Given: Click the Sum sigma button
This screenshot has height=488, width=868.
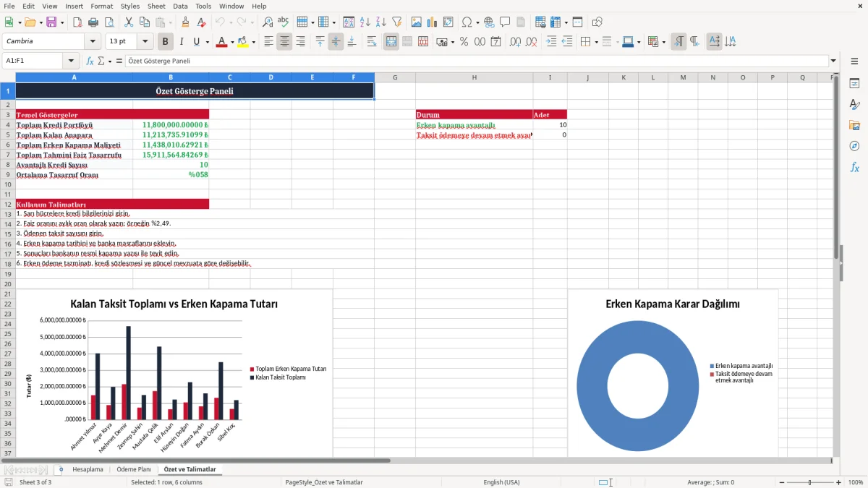Looking at the screenshot, I should (101, 61).
